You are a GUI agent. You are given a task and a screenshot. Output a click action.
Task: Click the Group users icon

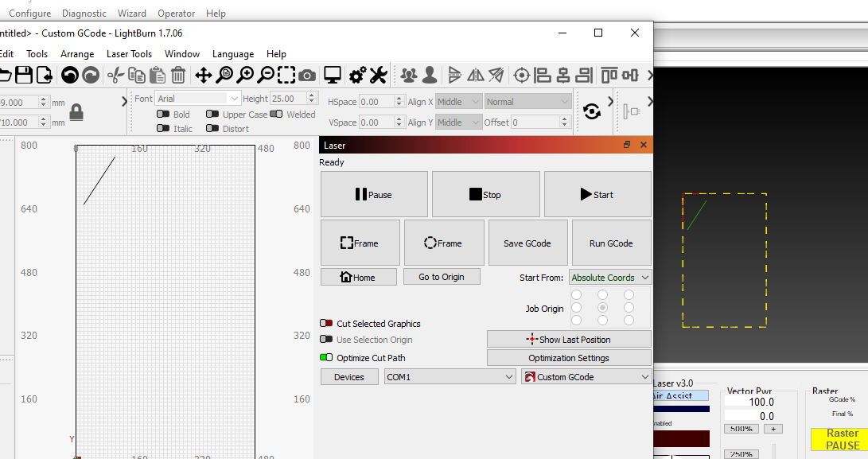tap(408, 75)
